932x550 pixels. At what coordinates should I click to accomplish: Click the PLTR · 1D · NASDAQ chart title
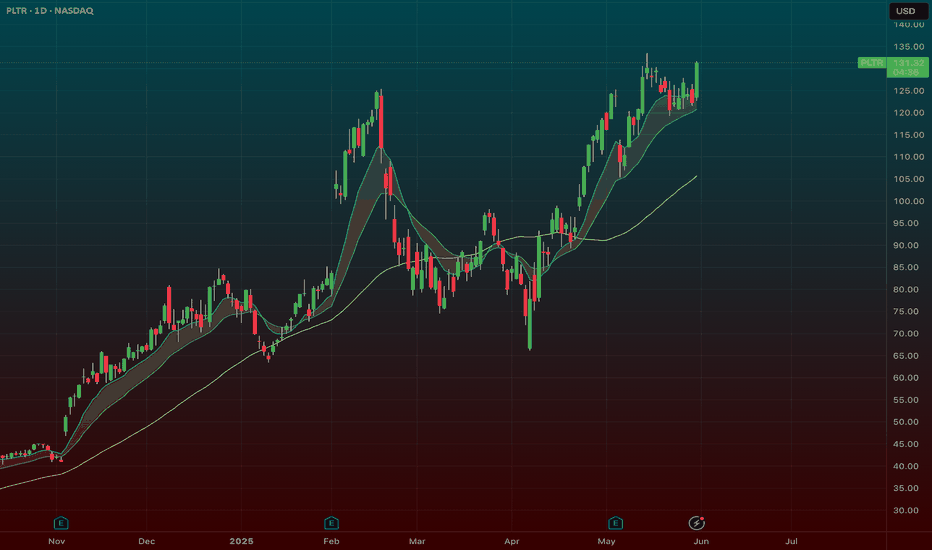[50, 11]
